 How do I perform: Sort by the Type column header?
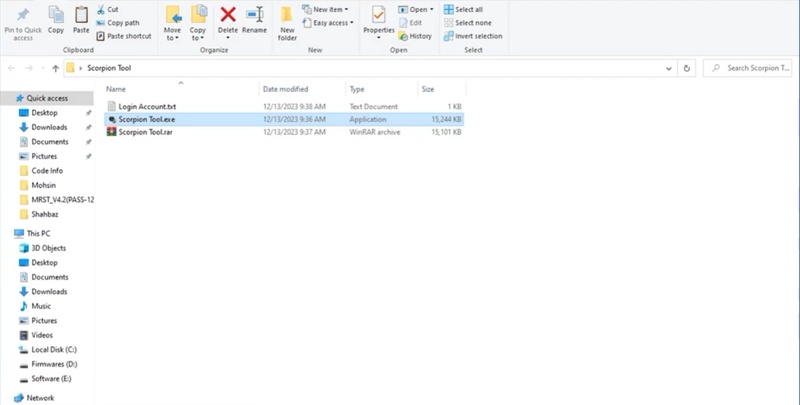[357, 89]
